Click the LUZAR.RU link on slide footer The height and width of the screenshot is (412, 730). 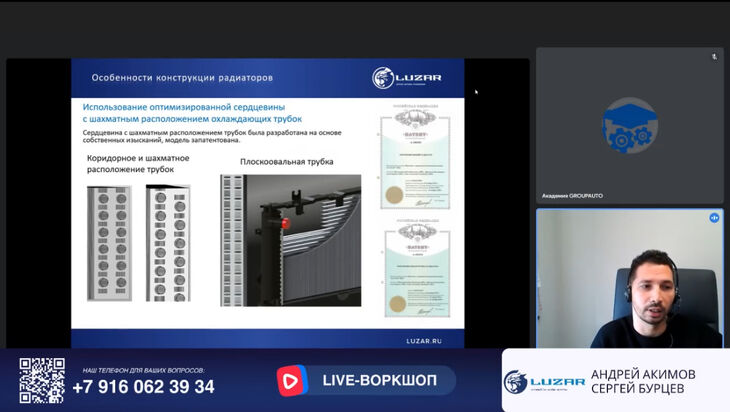[x=424, y=341]
